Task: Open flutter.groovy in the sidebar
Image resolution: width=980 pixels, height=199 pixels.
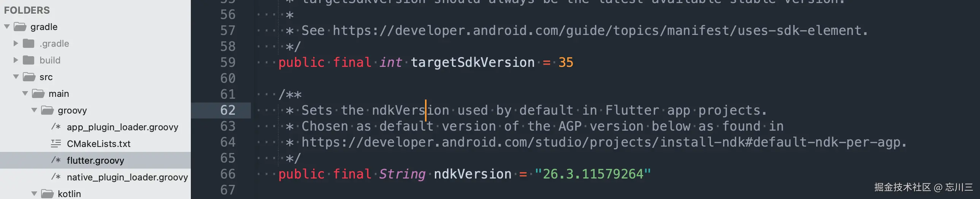Action: point(95,160)
